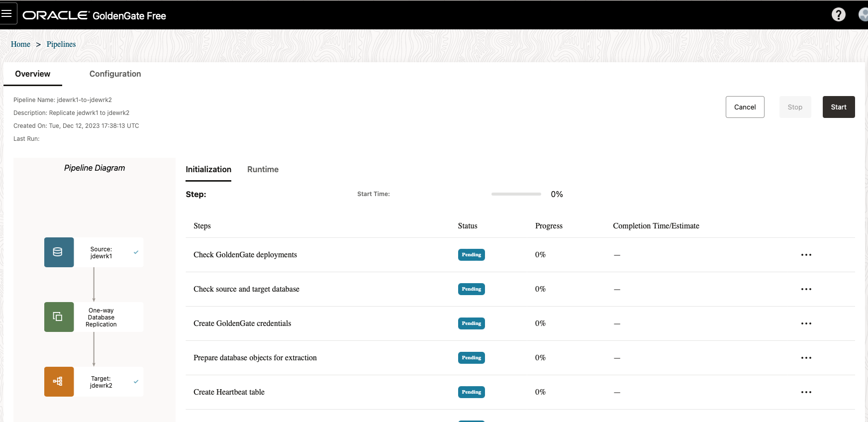Image resolution: width=868 pixels, height=422 pixels.
Task: Start the pipeline with the Start button
Action: point(839,107)
